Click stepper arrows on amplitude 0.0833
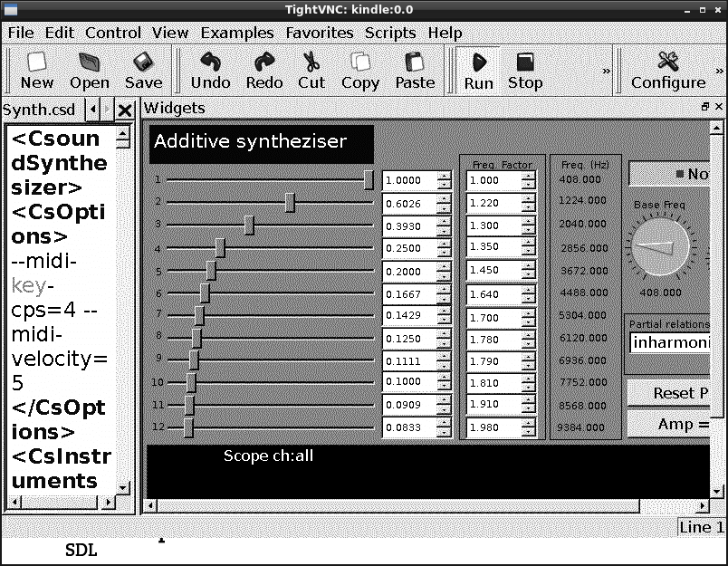The height and width of the screenshot is (566, 728). pyautogui.click(x=444, y=427)
